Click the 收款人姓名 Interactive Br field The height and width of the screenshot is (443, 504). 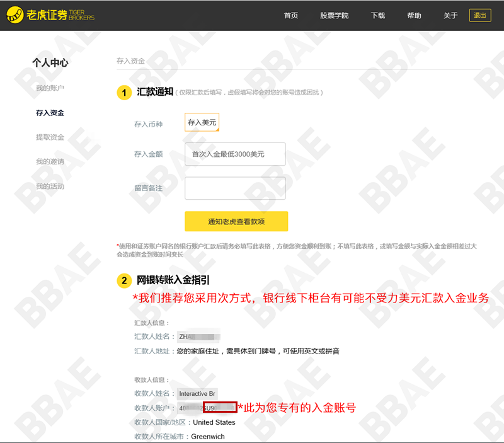pyautogui.click(x=197, y=393)
